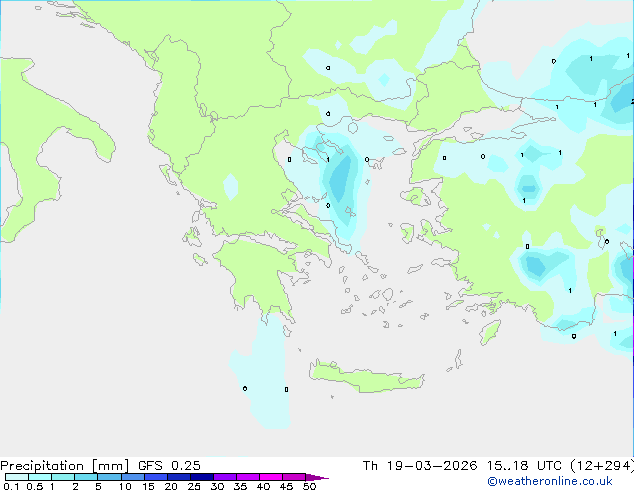The height and width of the screenshot is (490, 634).
Task: Click the date 'Th 19-03-2026'
Action: point(420,466)
